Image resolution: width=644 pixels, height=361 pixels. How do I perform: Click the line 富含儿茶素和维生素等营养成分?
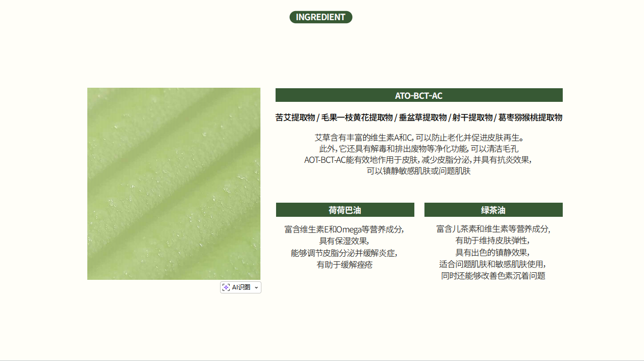pyautogui.click(x=493, y=229)
